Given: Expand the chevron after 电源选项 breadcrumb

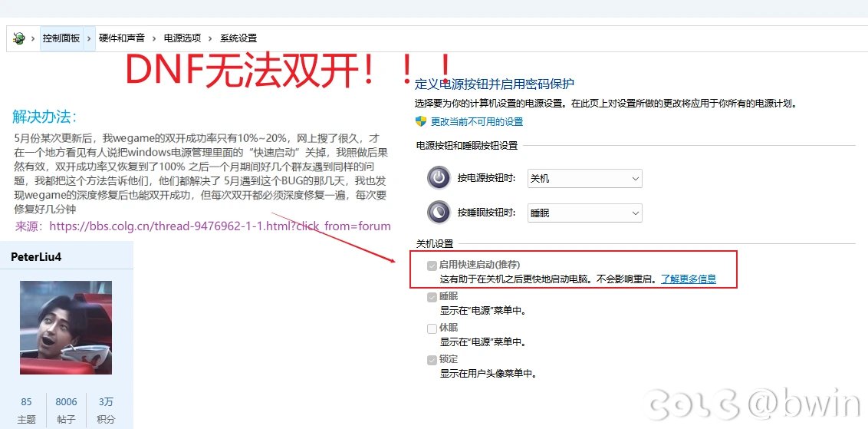Looking at the screenshot, I should pyautogui.click(x=210, y=38).
